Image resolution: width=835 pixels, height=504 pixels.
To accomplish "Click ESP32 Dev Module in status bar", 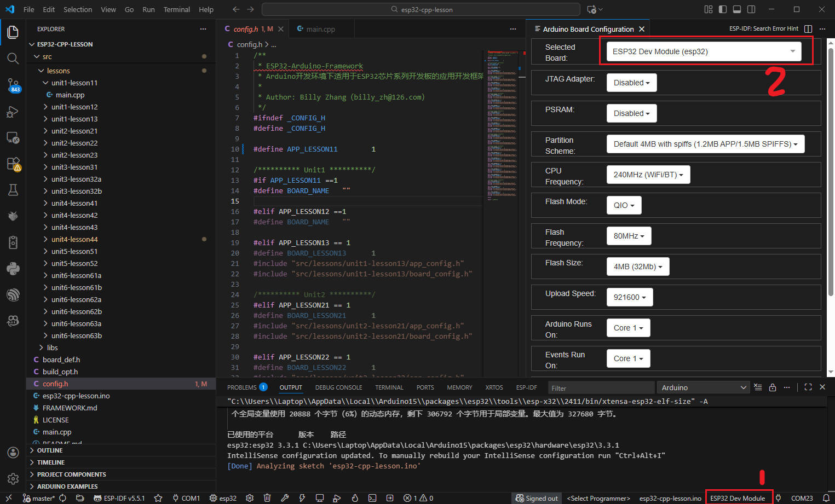I will [737, 498].
